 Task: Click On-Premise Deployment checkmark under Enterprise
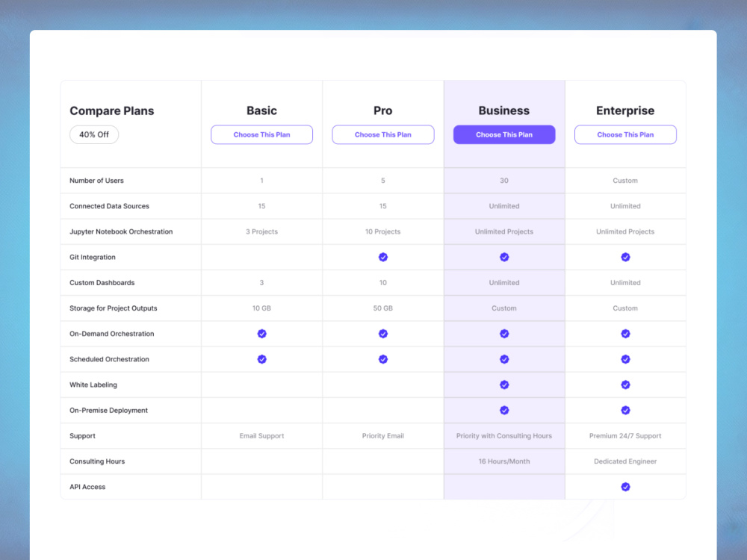pos(625,411)
